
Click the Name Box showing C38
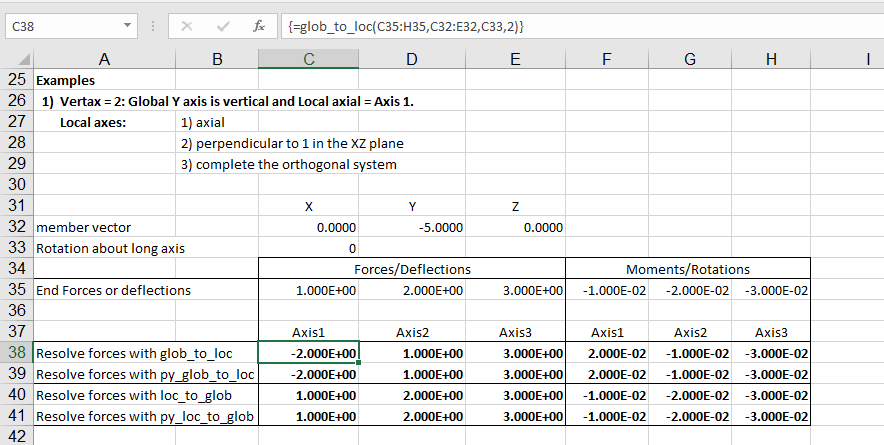pyautogui.click(x=60, y=25)
